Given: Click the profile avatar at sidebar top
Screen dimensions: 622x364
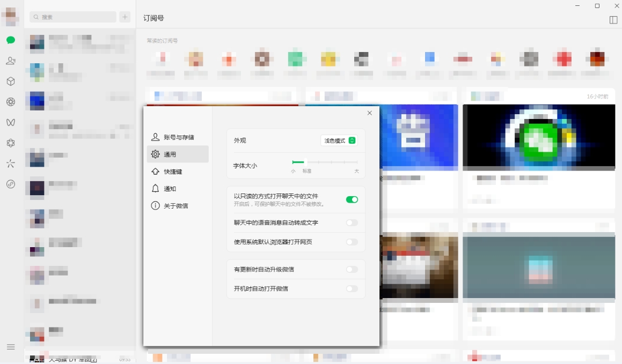Looking at the screenshot, I should click(11, 16).
